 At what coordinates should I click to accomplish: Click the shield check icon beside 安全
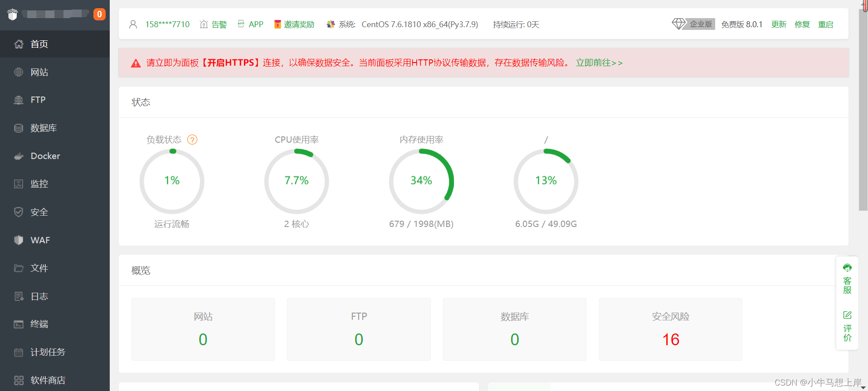(x=19, y=212)
